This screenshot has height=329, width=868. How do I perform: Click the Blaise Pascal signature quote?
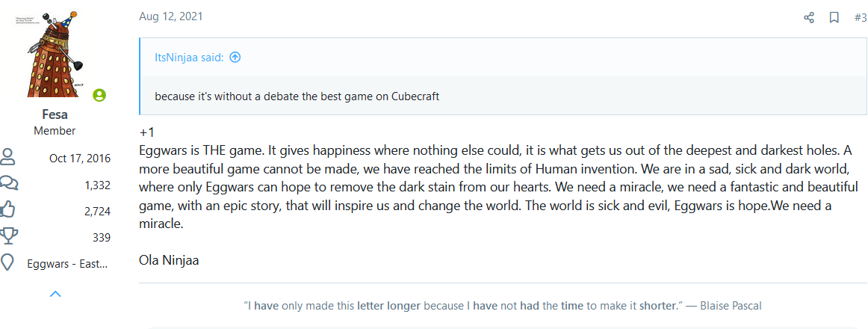[x=503, y=305]
